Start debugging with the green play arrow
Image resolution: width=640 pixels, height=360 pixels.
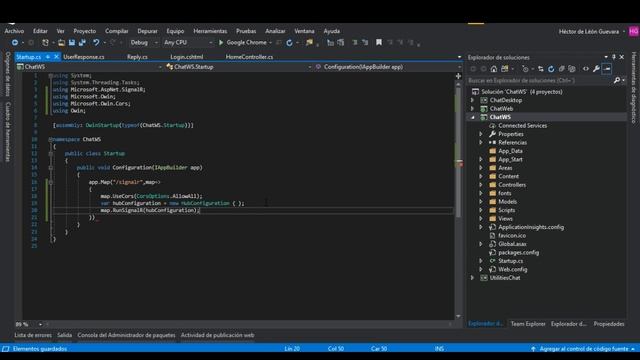221,42
